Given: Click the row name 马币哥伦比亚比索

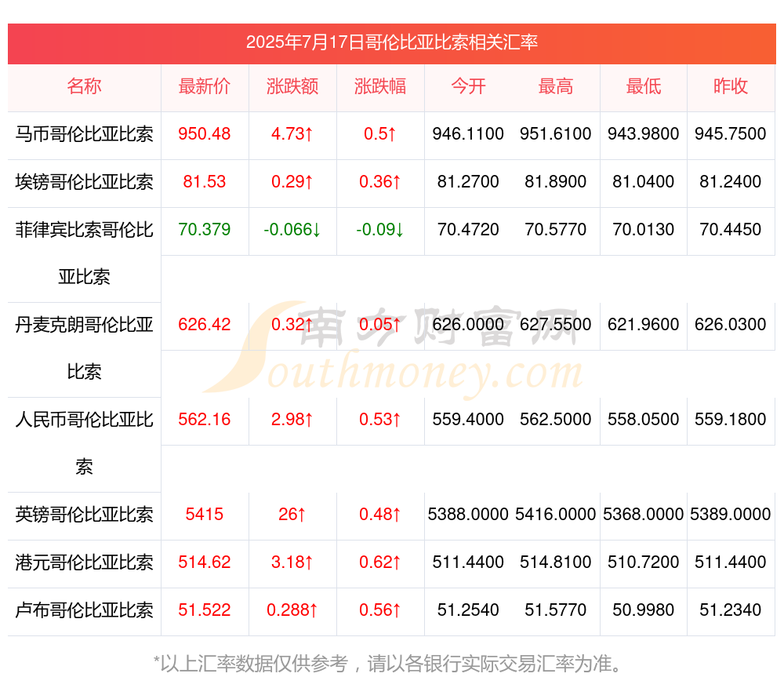Looking at the screenshot, I should point(84,134).
